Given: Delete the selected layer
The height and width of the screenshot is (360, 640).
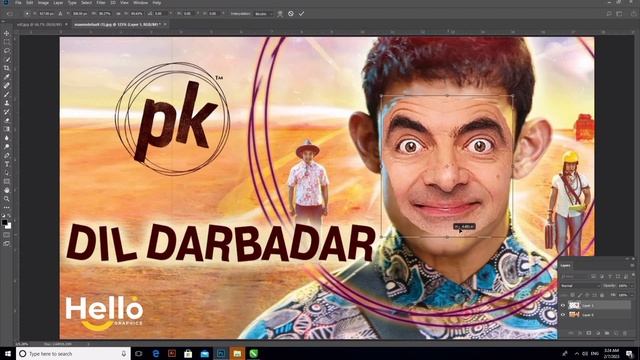Looking at the screenshot, I should pos(624,333).
